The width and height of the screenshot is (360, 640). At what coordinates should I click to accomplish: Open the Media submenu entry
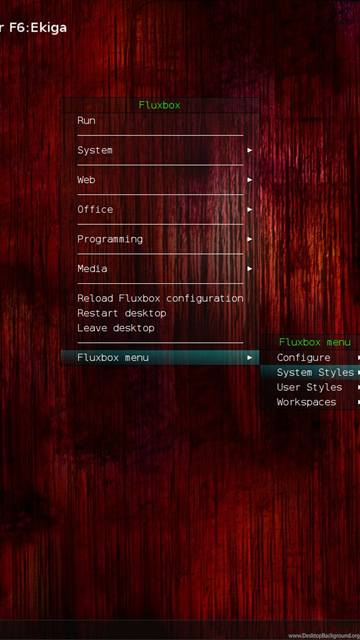point(160,269)
